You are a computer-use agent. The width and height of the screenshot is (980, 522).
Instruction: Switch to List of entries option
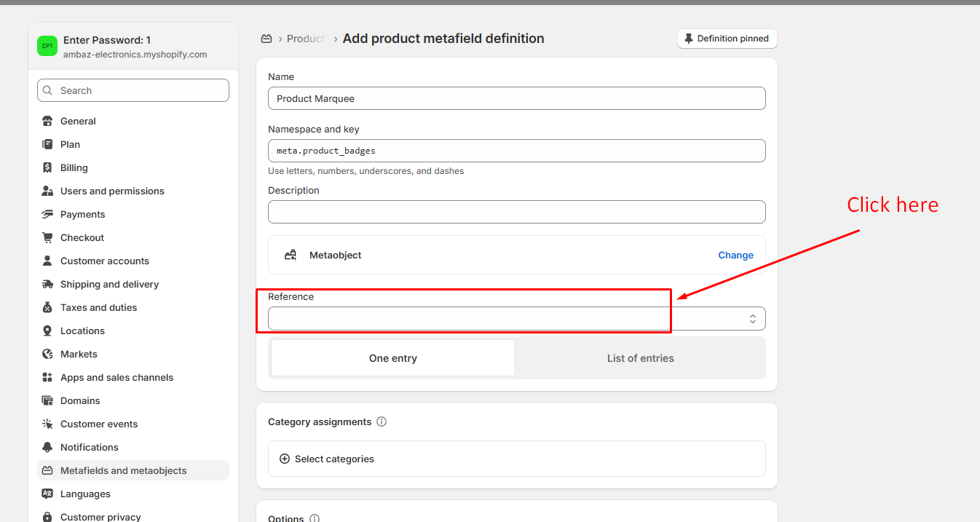point(640,358)
